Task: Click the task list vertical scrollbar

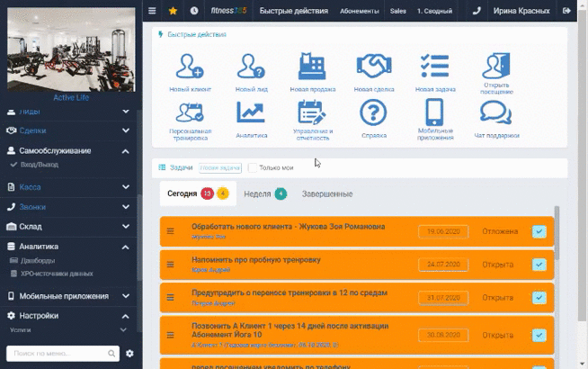Action: (557, 233)
